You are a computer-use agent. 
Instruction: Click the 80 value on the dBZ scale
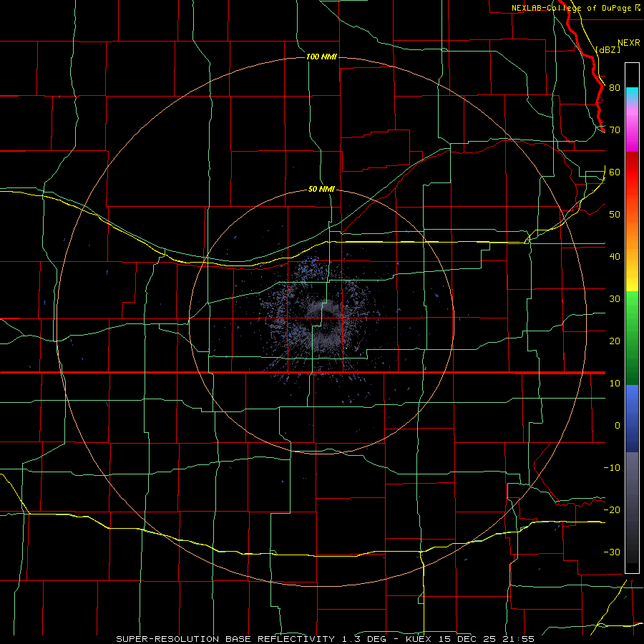[x=615, y=87]
